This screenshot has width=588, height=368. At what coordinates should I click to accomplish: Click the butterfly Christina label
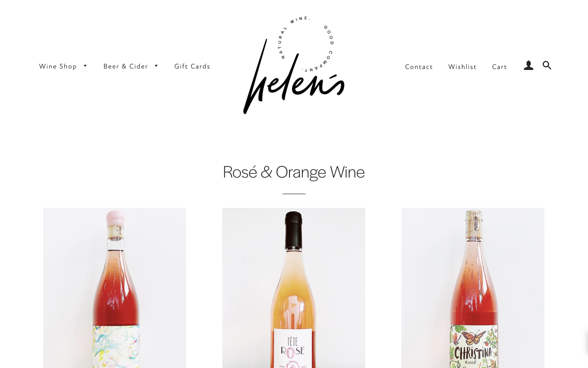474,347
